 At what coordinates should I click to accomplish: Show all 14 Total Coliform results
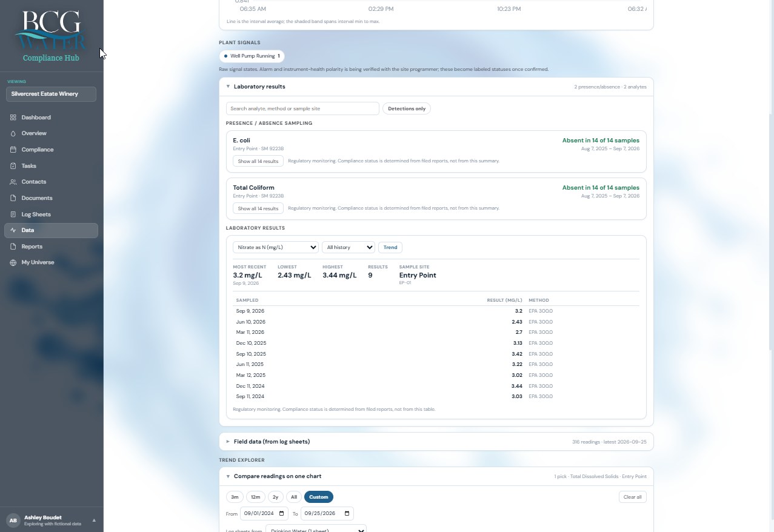point(258,208)
